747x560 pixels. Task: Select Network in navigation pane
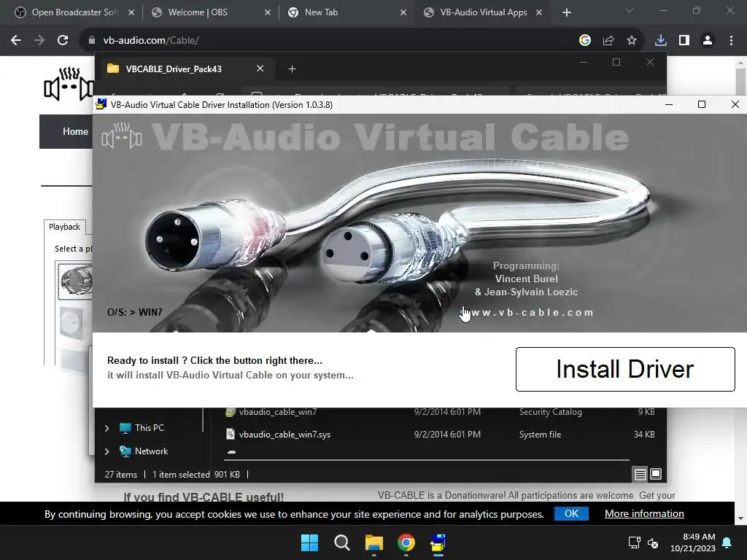click(144, 451)
